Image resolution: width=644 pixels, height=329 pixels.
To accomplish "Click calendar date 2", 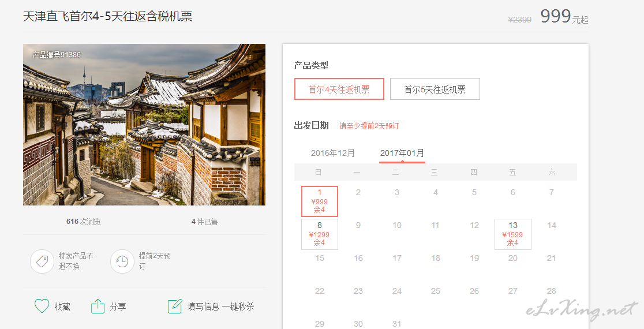I will click(x=358, y=192).
